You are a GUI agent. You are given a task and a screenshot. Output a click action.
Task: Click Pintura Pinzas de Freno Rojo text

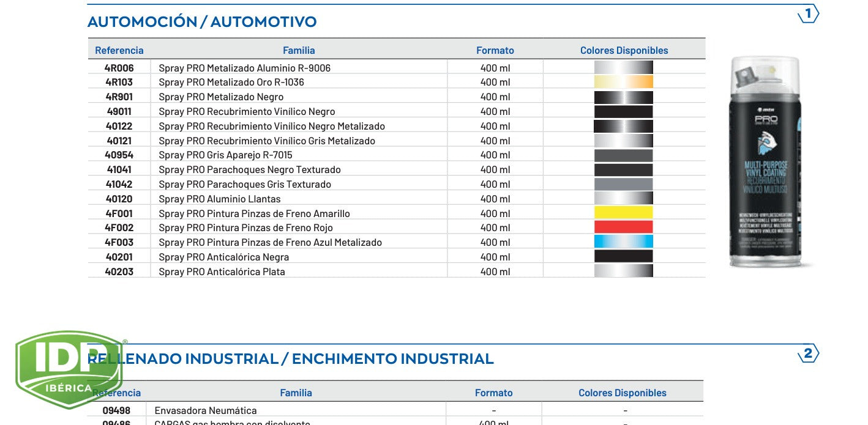pyautogui.click(x=270, y=227)
